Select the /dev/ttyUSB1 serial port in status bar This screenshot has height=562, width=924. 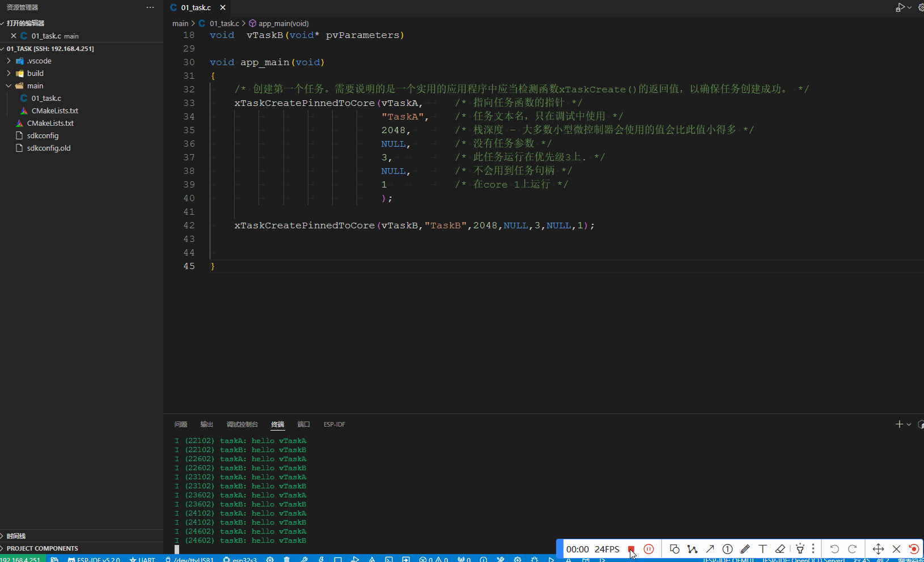click(x=189, y=559)
